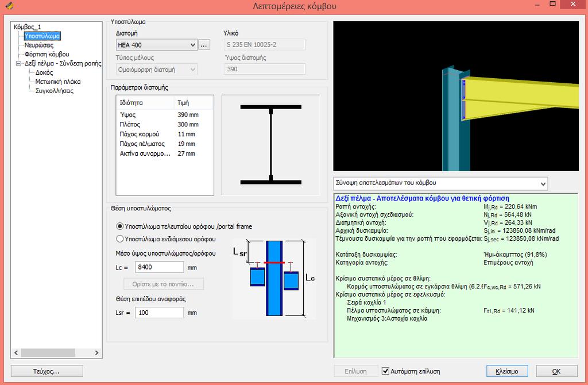Image resolution: width=588 pixels, height=385 pixels.
Task: Select Κόμβος_1 root tree node
Action: pos(27,26)
